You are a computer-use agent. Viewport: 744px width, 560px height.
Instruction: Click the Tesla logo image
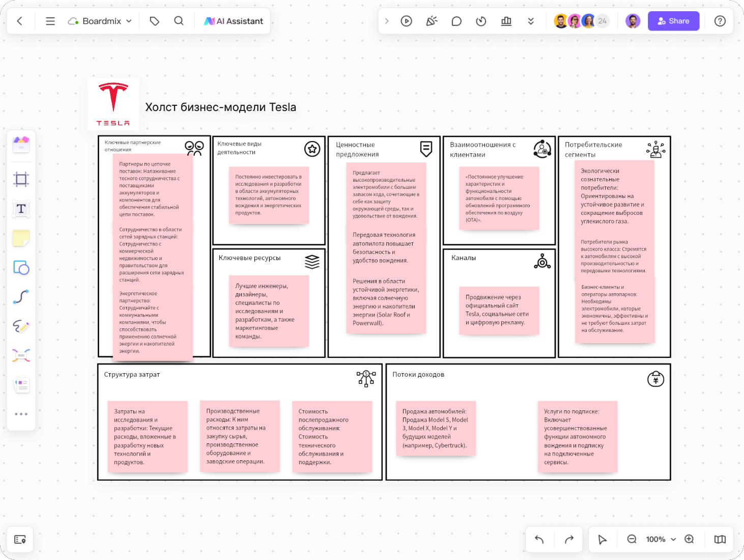113,104
